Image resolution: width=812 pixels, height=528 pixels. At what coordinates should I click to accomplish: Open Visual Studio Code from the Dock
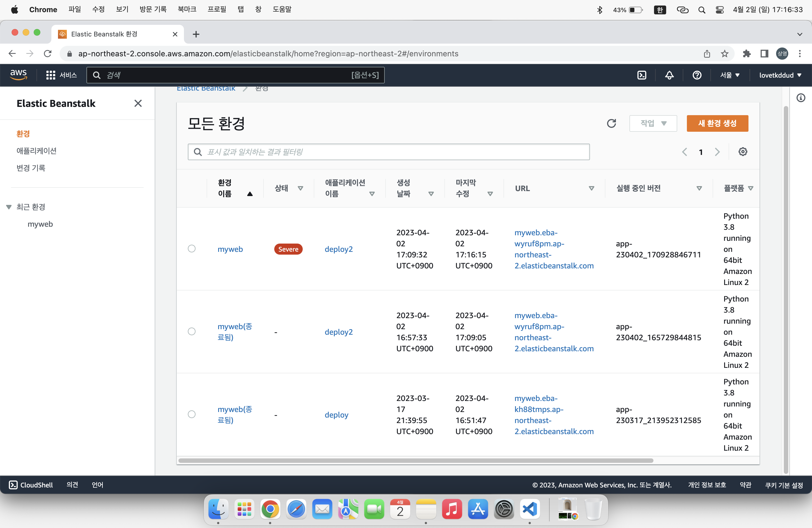(529, 509)
